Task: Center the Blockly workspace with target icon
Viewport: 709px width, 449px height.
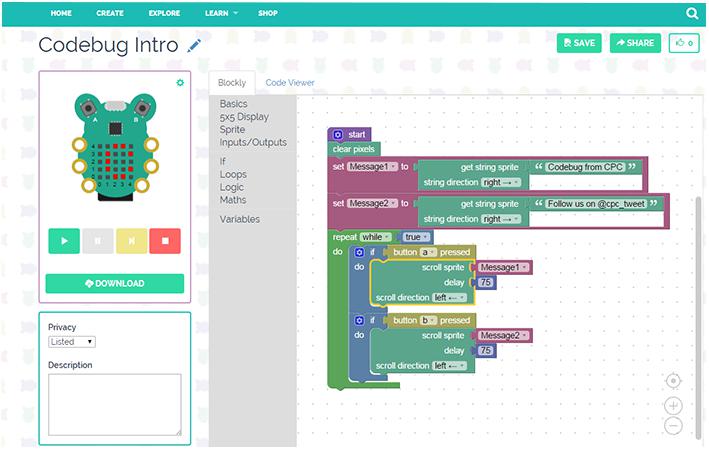Action: [673, 381]
